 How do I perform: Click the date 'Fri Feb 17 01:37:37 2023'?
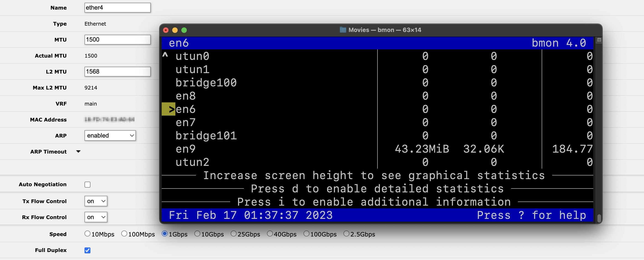pyautogui.click(x=251, y=215)
